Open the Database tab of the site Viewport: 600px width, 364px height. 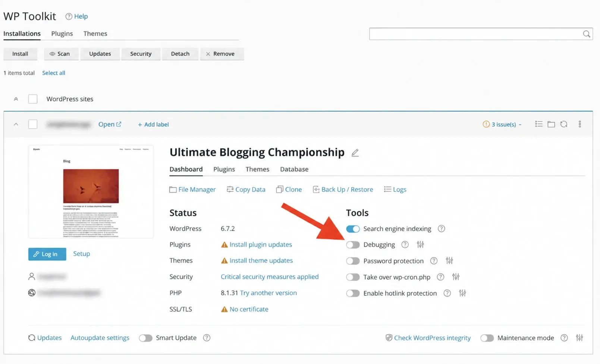294,169
